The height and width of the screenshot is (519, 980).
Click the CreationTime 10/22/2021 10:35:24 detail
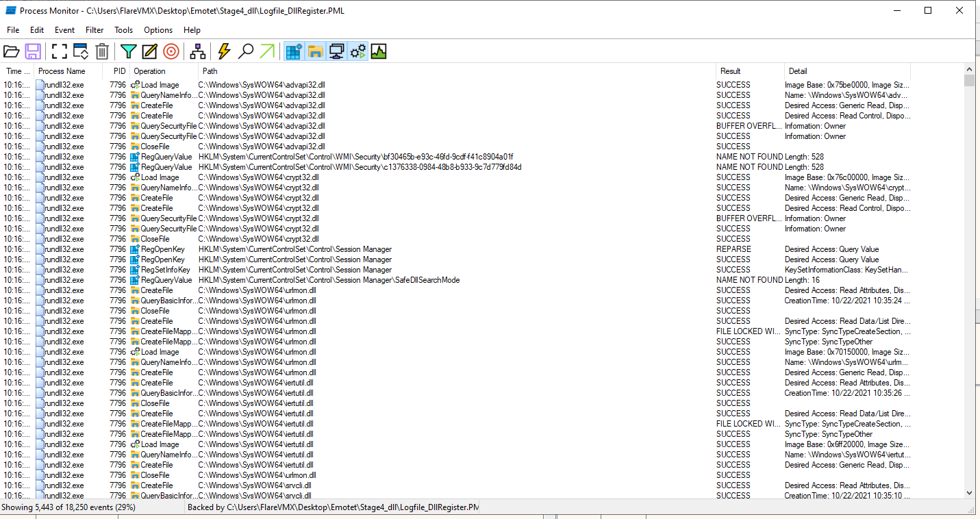click(x=847, y=301)
